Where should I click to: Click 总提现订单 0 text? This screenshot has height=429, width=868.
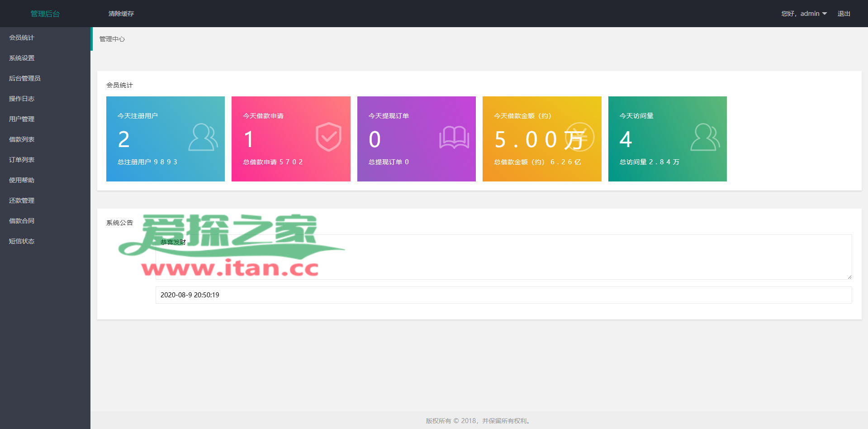(389, 162)
